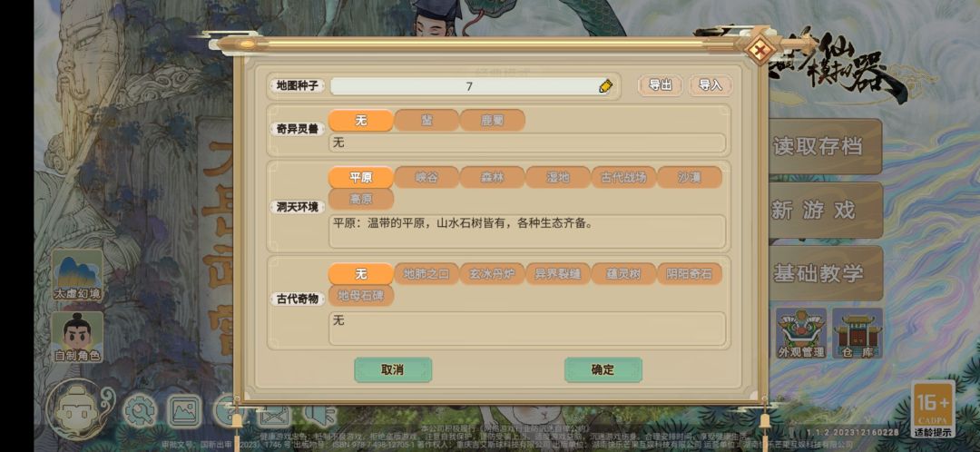This screenshot has width=980, height=452.
Task: Open the picture gallery icon
Action: 184,411
